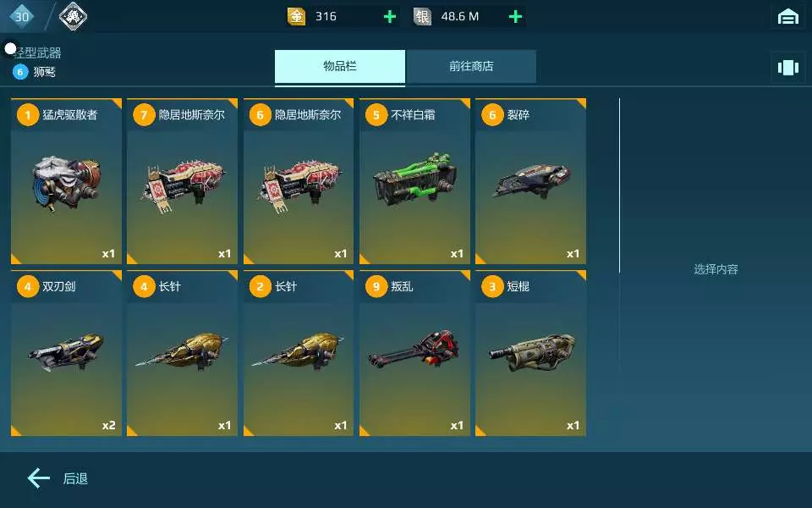Select the level 7 隐居地斯奈尔 card
The image size is (812, 508).
[x=183, y=181]
